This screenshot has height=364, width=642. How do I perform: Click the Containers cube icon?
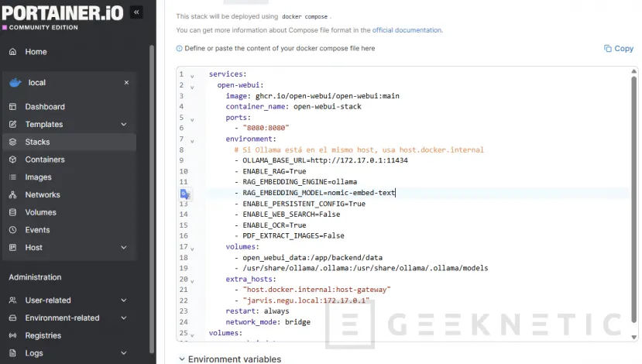(12, 160)
